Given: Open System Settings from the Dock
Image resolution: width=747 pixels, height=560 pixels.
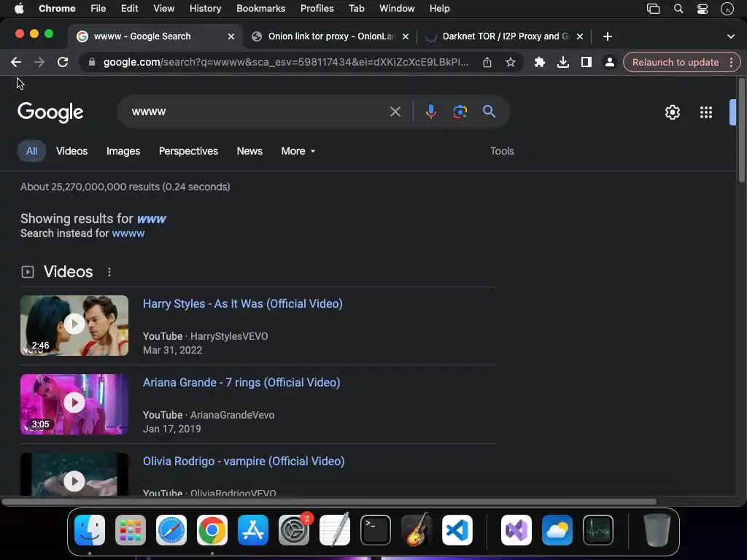Looking at the screenshot, I should pos(294,530).
